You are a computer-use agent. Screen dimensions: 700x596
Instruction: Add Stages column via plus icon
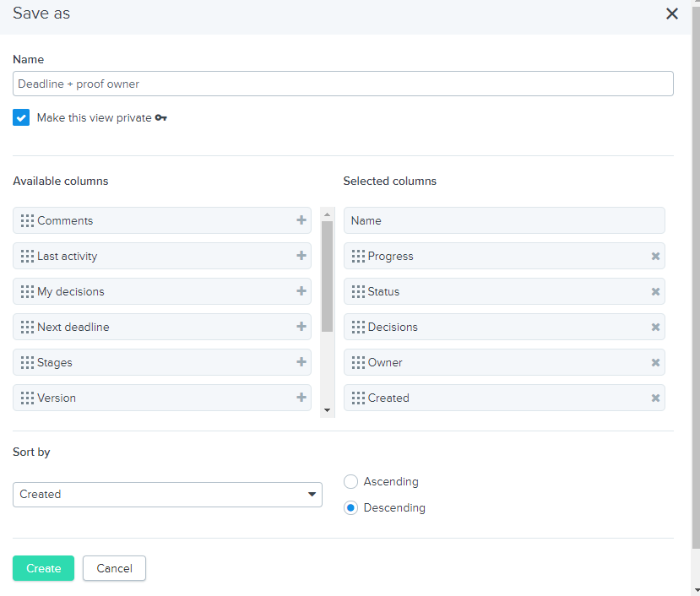301,361
